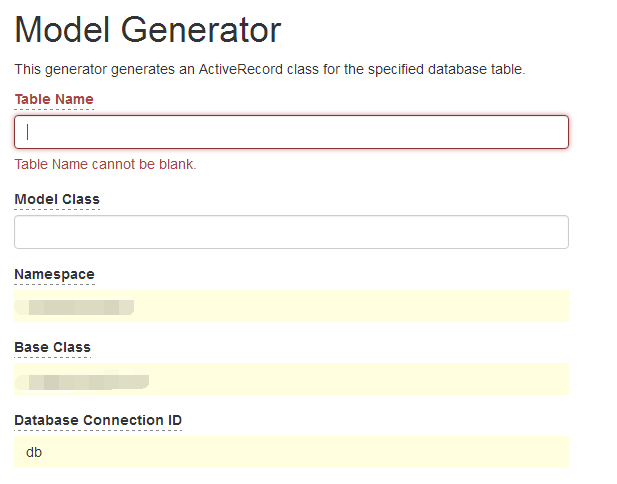Click into the empty Table Name input

(291, 132)
